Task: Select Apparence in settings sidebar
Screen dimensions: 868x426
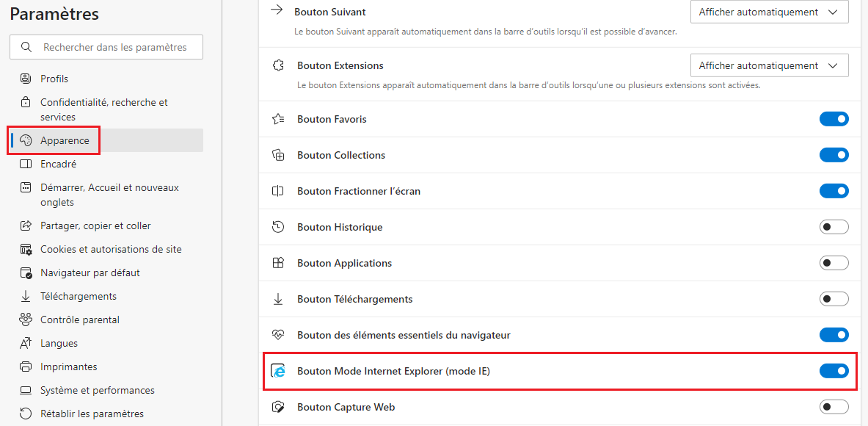Action: (106, 141)
